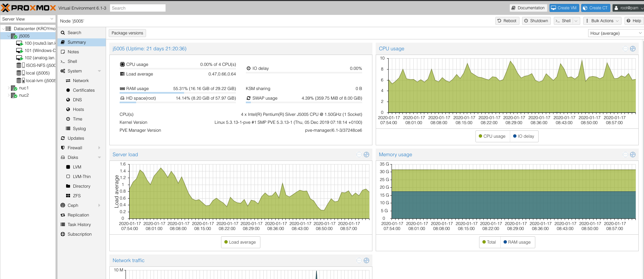The height and width of the screenshot is (279, 644).
Task: Expand the Ceph submenu arrow
Action: point(99,206)
